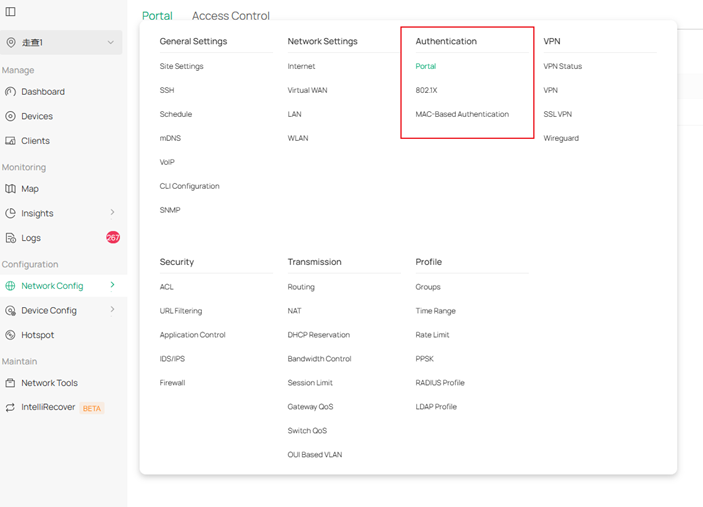The width and height of the screenshot is (703, 507).
Task: Collapse sidebar using the panel icon
Action: click(x=10, y=12)
